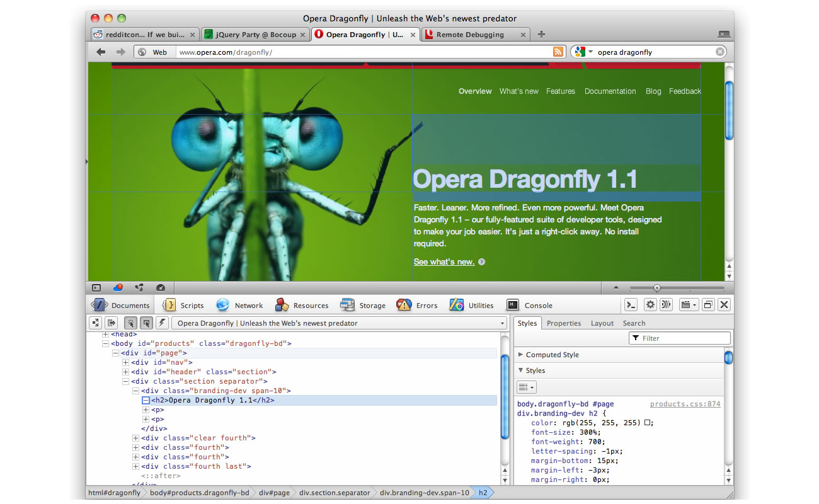Enable remote debugging via the signal icon
This screenshot has width=819, height=504.
pos(666,304)
